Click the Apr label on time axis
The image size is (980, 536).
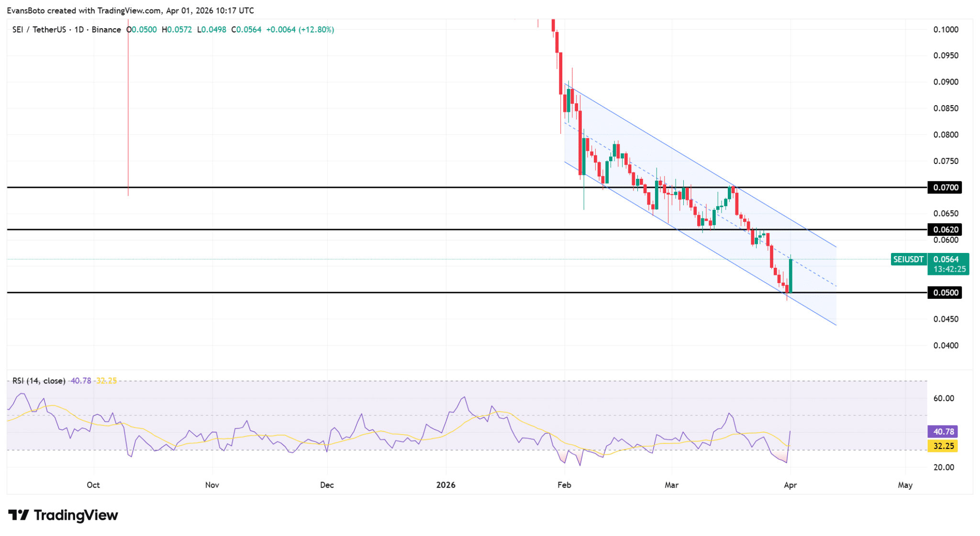790,485
